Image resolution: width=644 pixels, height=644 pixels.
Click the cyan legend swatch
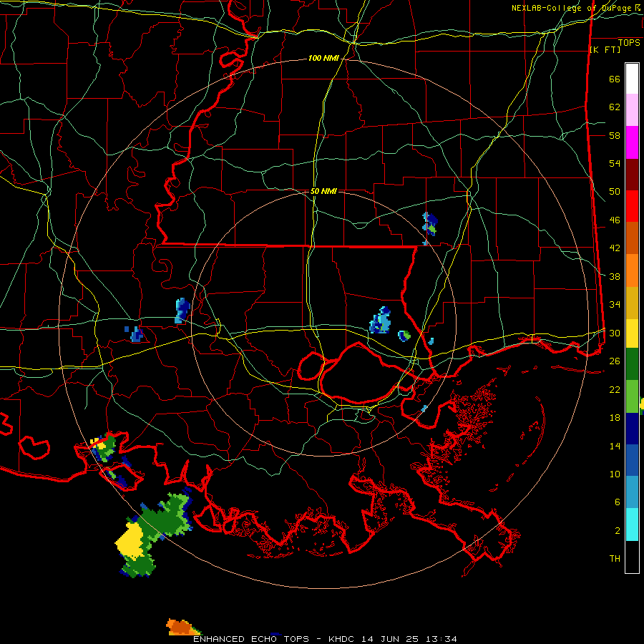[632, 525]
